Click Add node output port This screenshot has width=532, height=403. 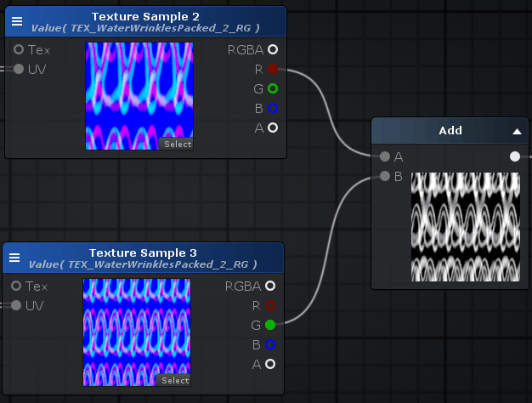(515, 156)
